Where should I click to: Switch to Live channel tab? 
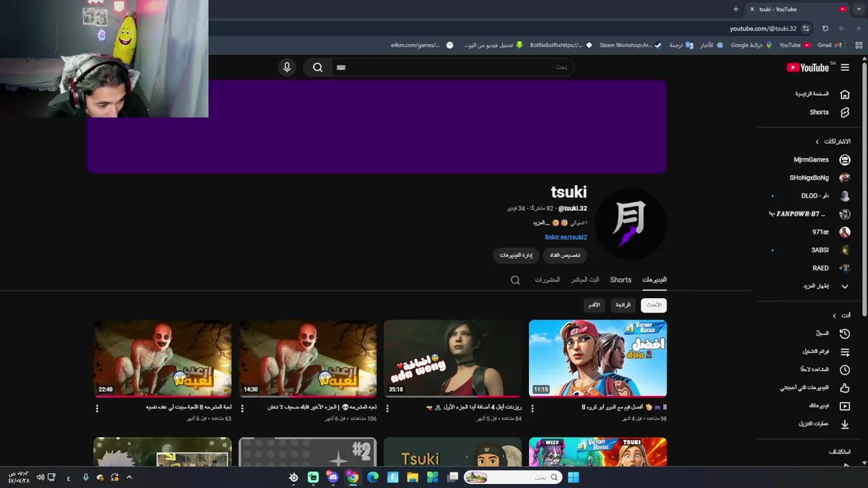[x=585, y=280]
